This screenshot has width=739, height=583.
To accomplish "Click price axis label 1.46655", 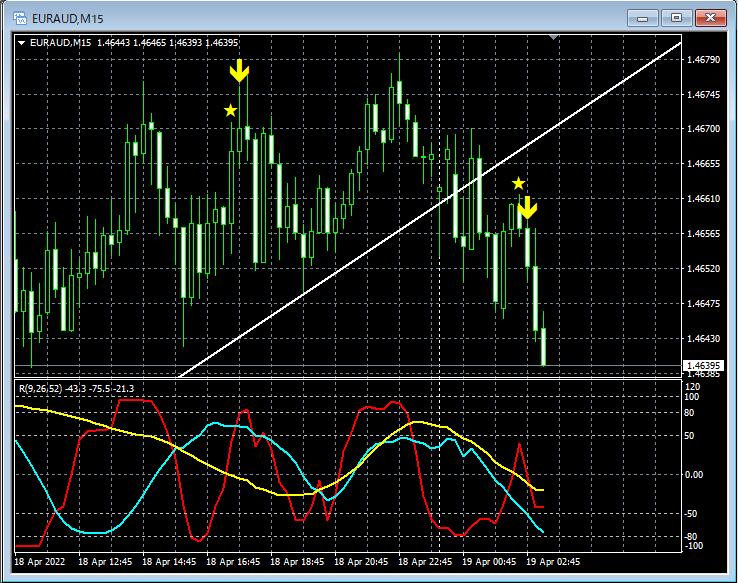I will (704, 164).
